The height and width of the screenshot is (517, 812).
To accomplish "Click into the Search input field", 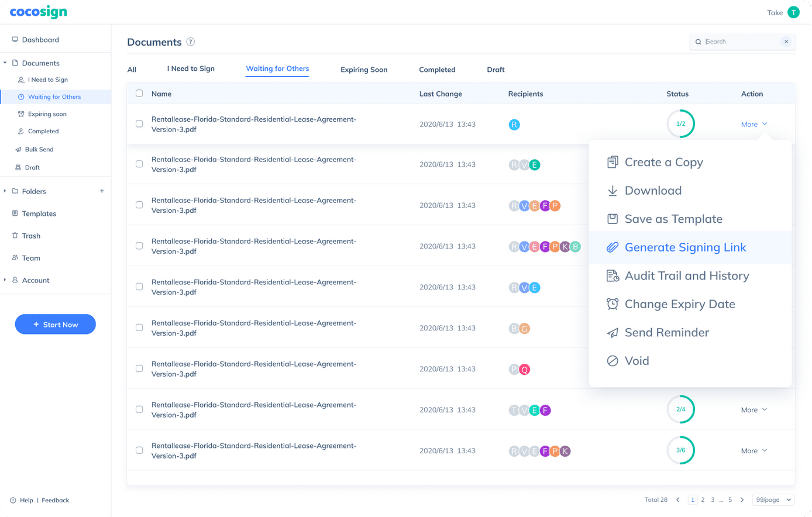I will pos(742,42).
